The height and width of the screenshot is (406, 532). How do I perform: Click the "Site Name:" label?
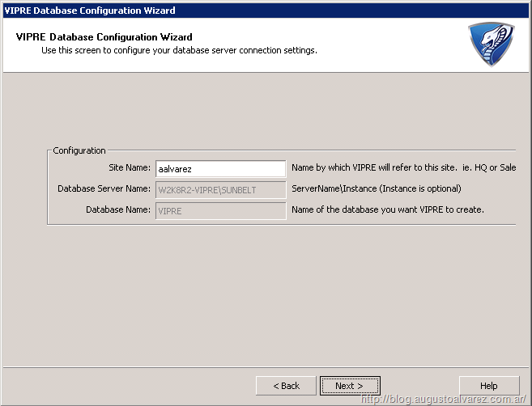pos(130,168)
